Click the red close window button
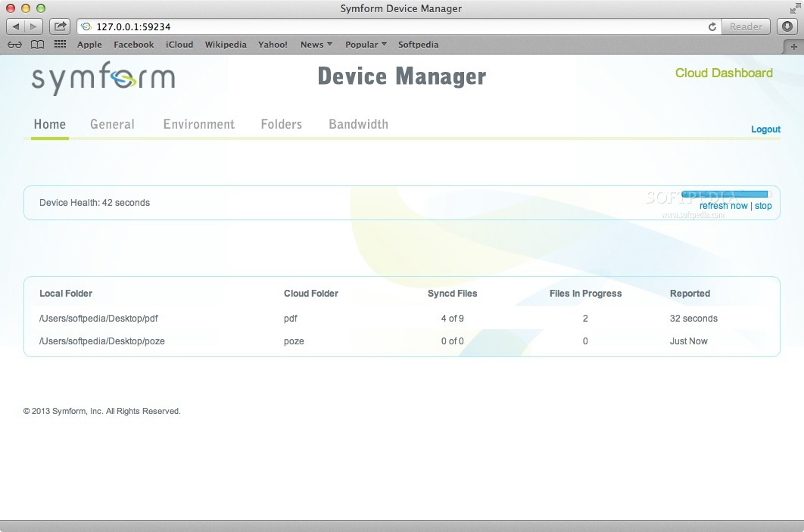804x532 pixels. (x=11, y=8)
